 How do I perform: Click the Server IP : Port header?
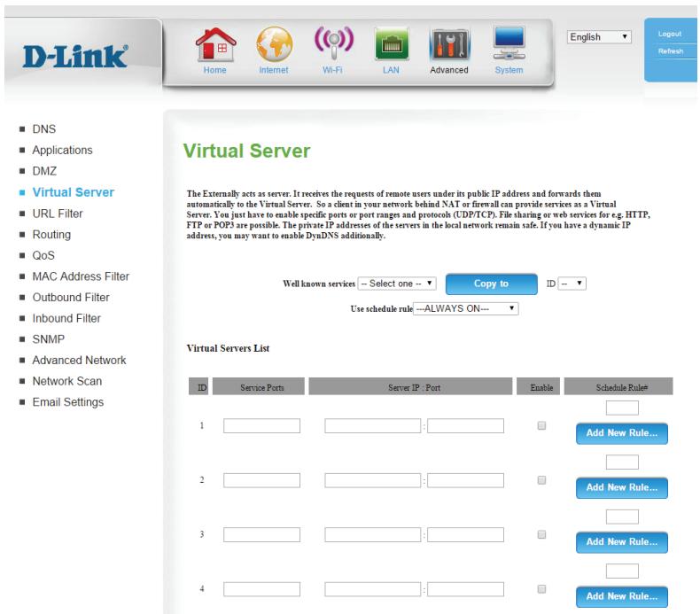coord(410,386)
